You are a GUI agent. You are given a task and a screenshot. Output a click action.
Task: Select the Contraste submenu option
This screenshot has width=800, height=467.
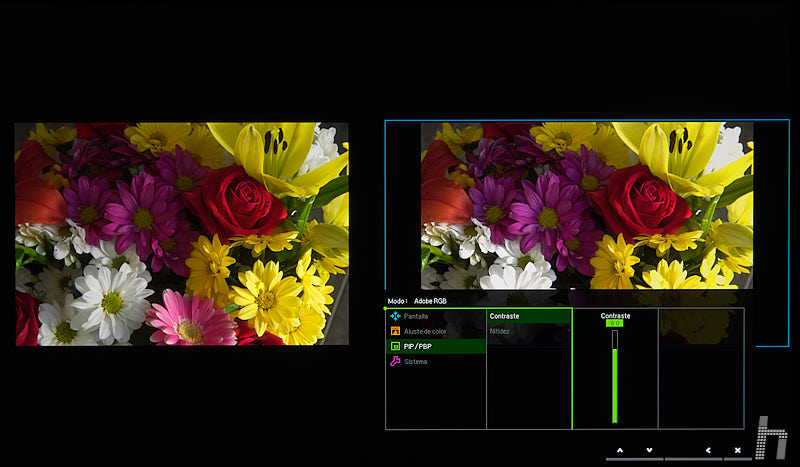[x=505, y=316]
